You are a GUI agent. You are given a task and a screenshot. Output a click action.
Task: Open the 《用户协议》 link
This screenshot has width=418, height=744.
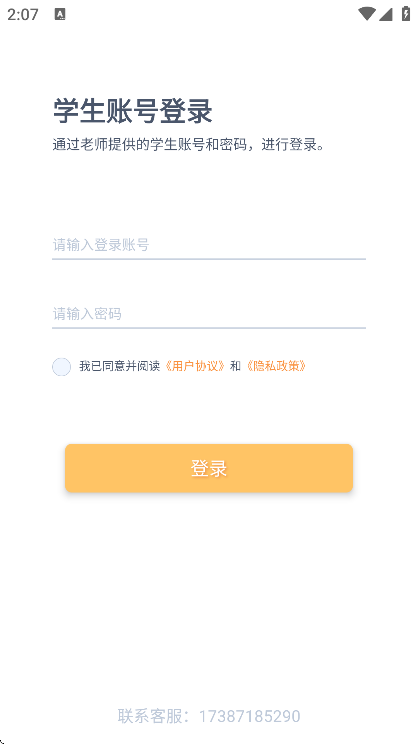pyautogui.click(x=195, y=366)
